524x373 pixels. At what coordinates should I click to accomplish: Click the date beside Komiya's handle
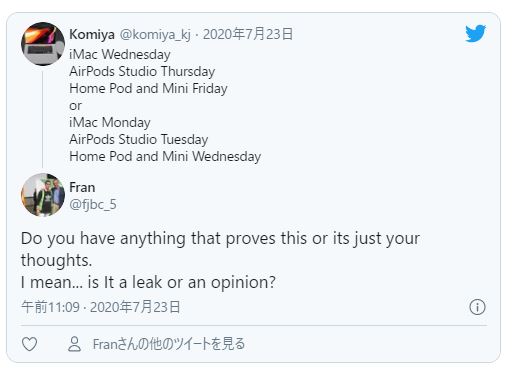pos(248,34)
